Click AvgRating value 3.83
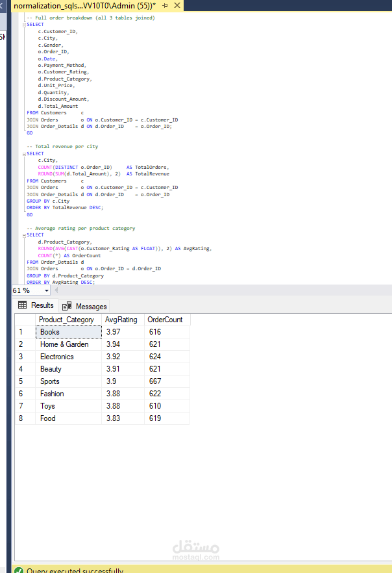This screenshot has width=392, height=573. 123,418
